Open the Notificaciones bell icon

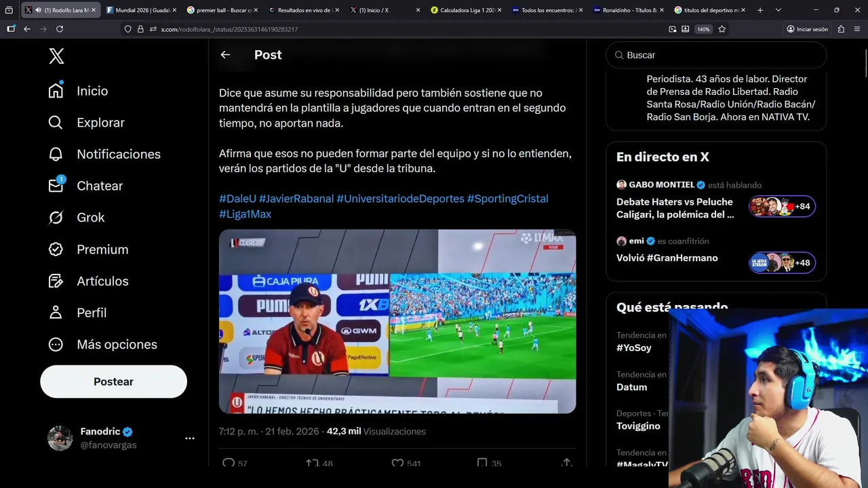(56, 154)
